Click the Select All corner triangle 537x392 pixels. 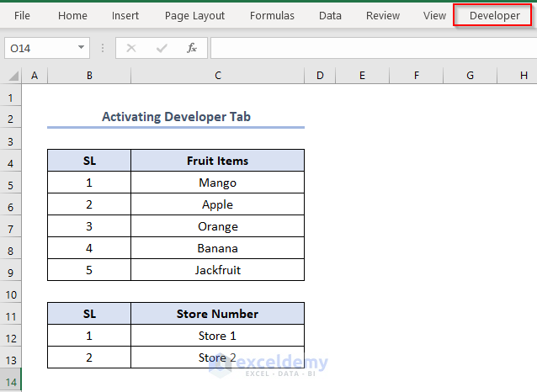13,77
